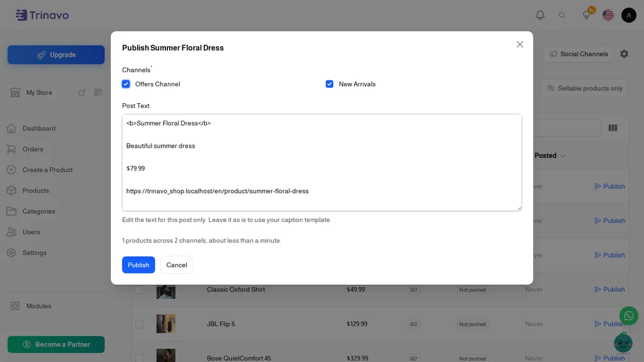Click Not posted badge for JBL Flip 6

472,324
